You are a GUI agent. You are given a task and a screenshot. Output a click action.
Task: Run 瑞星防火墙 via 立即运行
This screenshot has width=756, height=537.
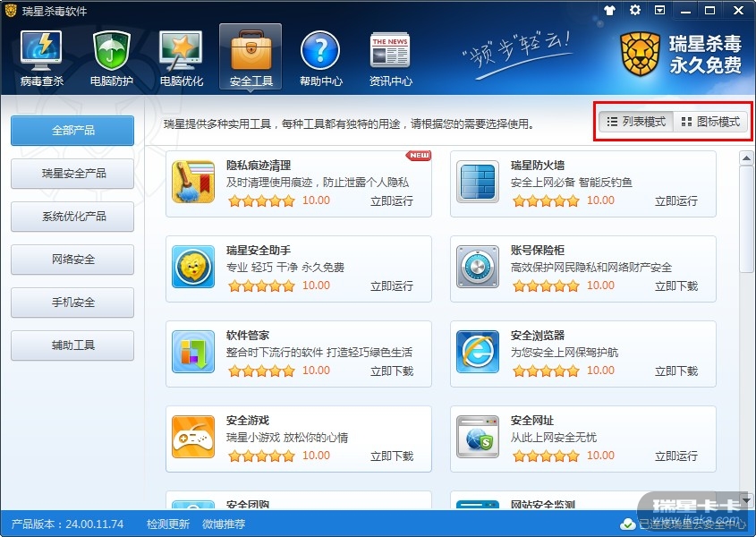676,201
